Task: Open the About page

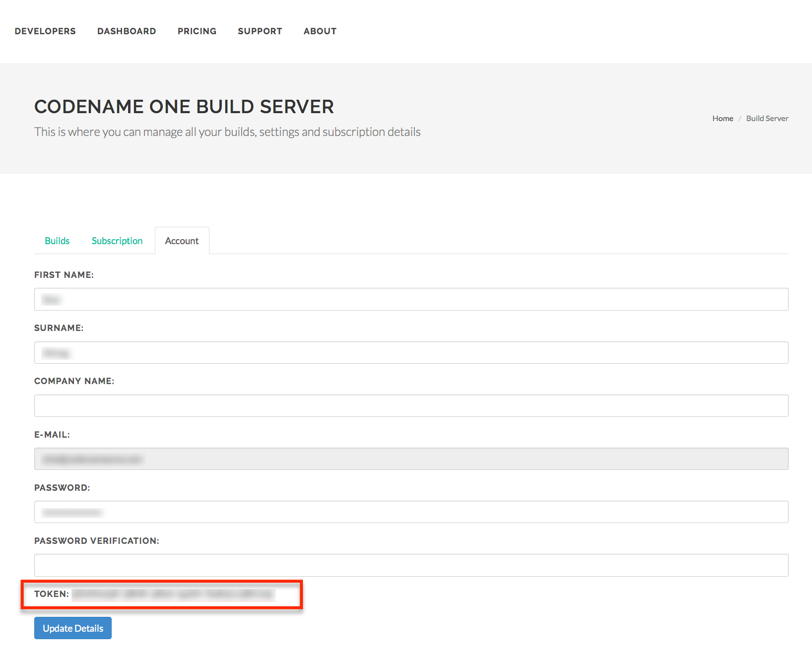Action: [x=320, y=31]
